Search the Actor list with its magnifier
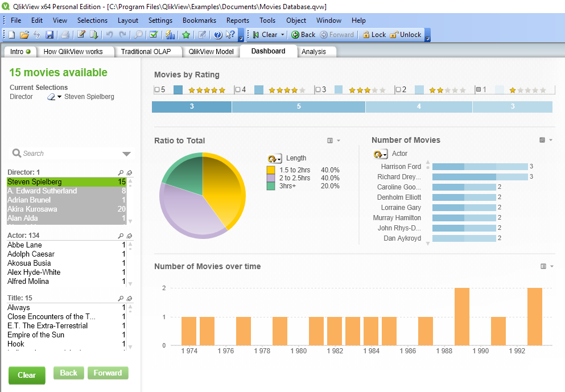The image size is (565, 392). coord(121,236)
